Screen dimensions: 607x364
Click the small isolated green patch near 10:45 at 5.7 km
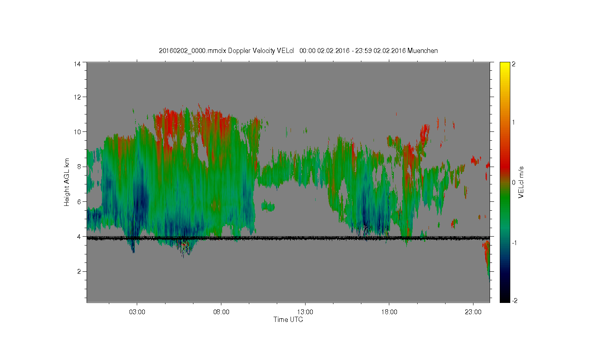click(x=268, y=207)
